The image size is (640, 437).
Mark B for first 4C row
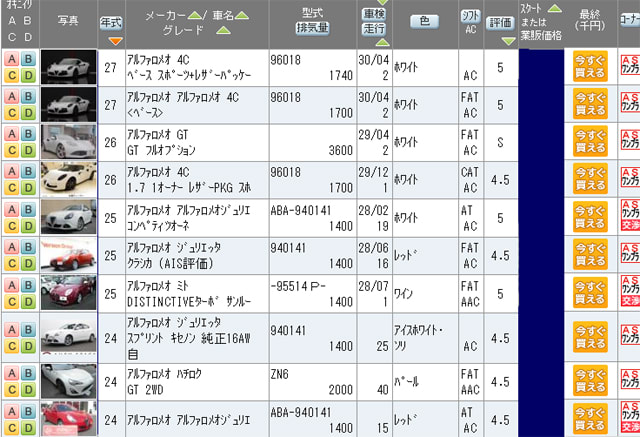click(x=28, y=59)
